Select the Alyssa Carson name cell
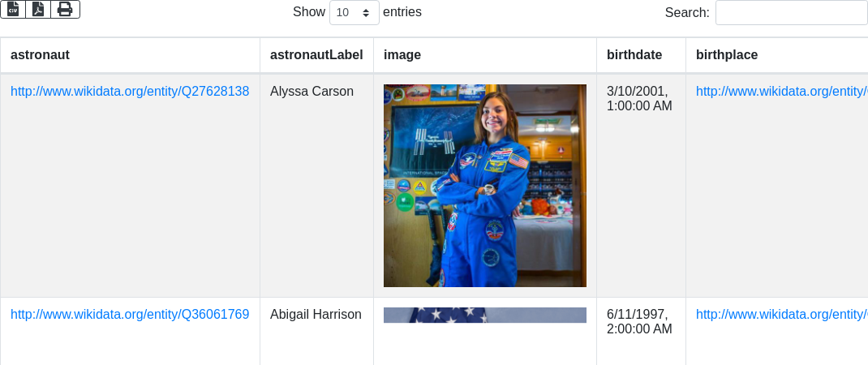Viewport: 868px width, 365px height. [x=312, y=92]
